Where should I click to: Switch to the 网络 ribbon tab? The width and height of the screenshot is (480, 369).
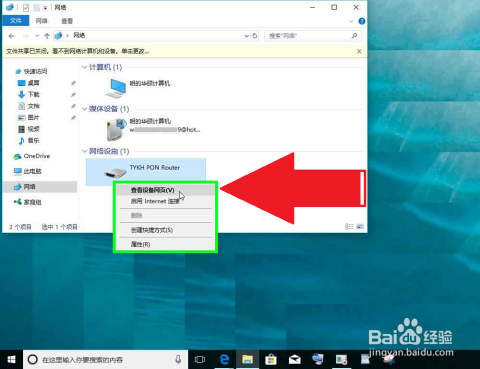coord(41,21)
